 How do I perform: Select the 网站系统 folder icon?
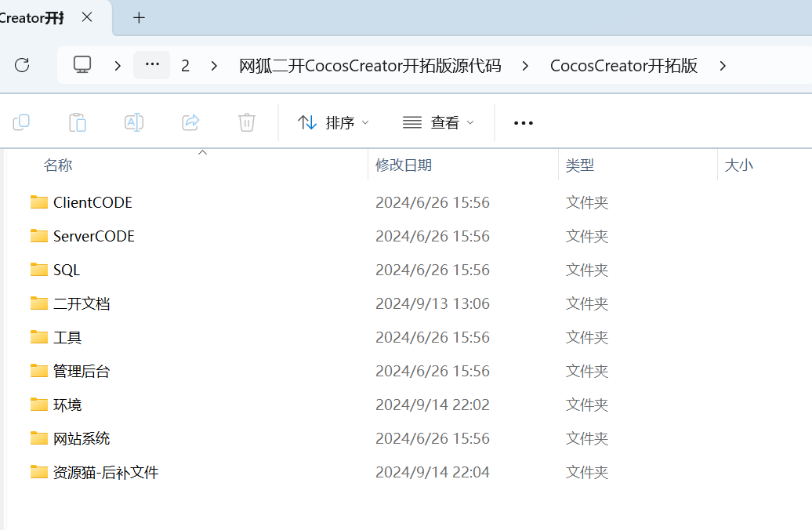click(x=39, y=437)
